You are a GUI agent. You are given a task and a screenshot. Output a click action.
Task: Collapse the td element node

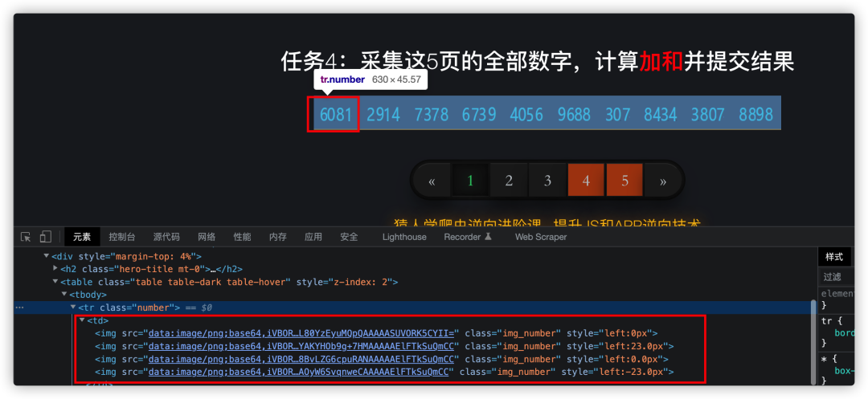tap(82, 320)
